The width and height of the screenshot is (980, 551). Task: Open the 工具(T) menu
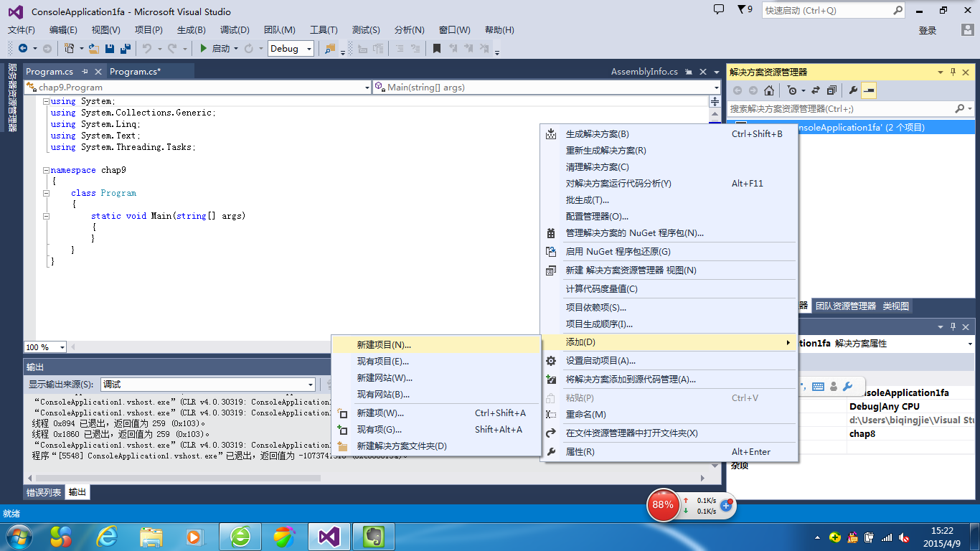tap(324, 29)
